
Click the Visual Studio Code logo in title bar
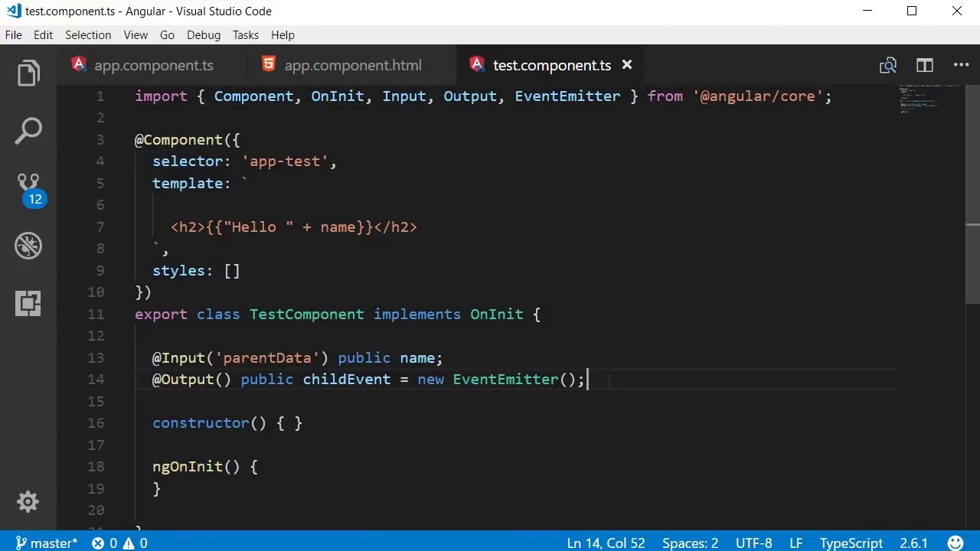pyautogui.click(x=13, y=11)
